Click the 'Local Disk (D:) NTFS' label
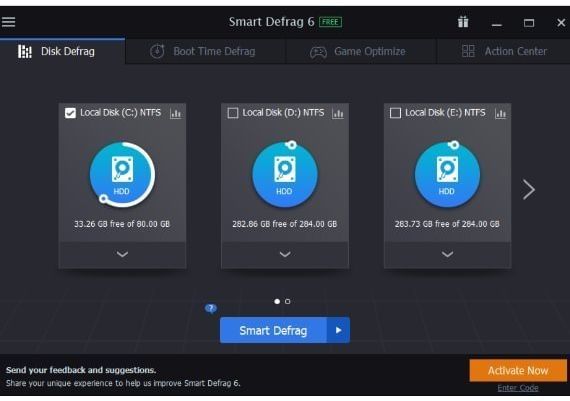Image resolution: width=570 pixels, height=401 pixels. pyautogui.click(x=284, y=113)
